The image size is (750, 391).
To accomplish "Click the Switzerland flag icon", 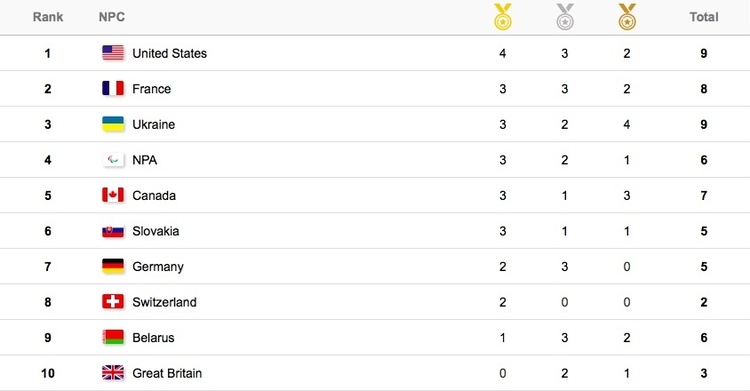I will [x=113, y=302].
